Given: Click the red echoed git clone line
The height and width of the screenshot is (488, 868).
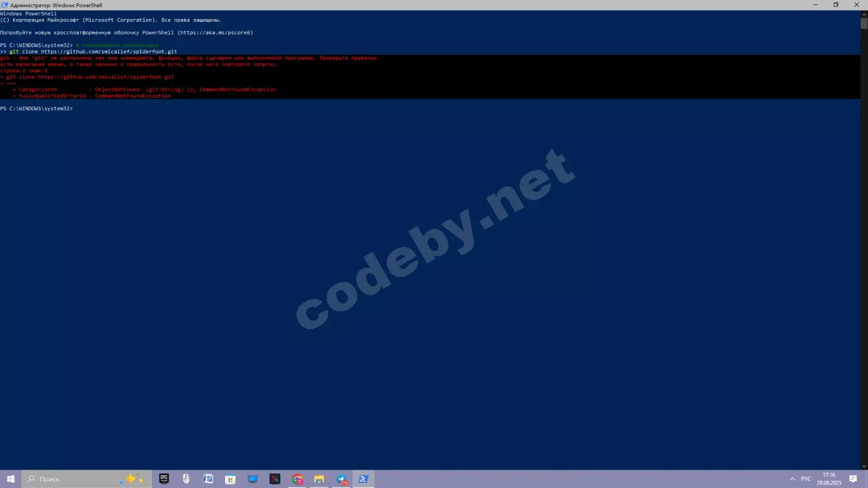Looking at the screenshot, I should tap(87, 77).
